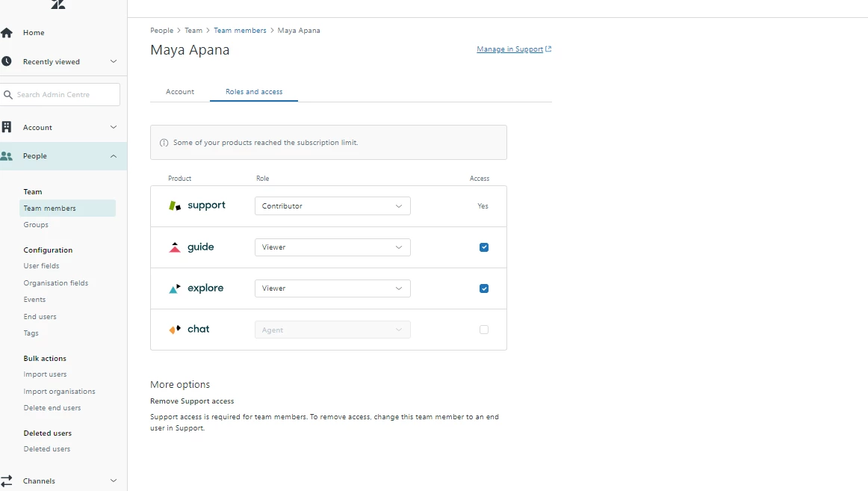
Task: Click the Team members breadcrumb link
Action: [x=241, y=31]
